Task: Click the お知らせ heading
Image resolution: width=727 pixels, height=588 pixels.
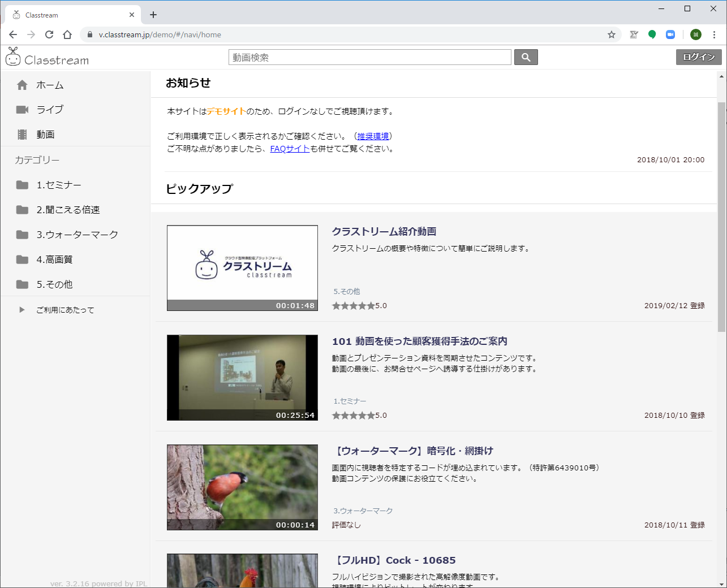Action: coord(188,83)
